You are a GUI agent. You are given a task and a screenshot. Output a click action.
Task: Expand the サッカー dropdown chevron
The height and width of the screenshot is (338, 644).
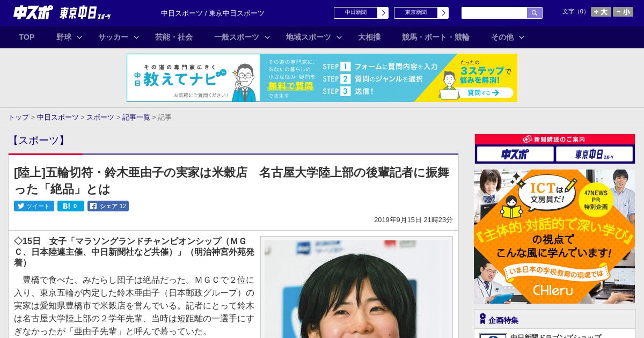click(x=136, y=38)
